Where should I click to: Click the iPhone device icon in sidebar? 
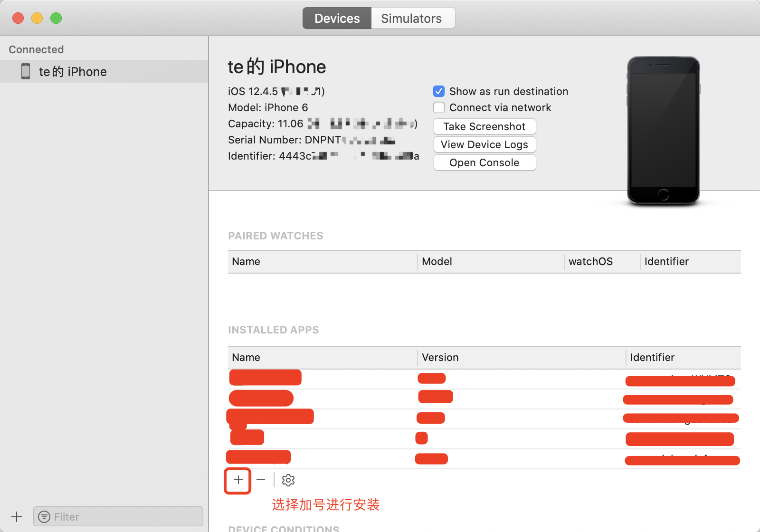pos(26,71)
